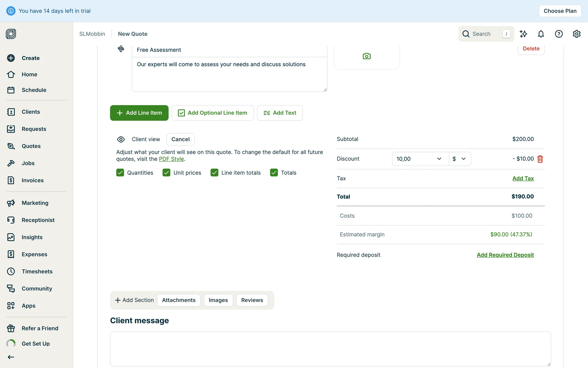Image resolution: width=588 pixels, height=368 pixels.
Task: Click the client view eye icon
Action: tap(121, 140)
